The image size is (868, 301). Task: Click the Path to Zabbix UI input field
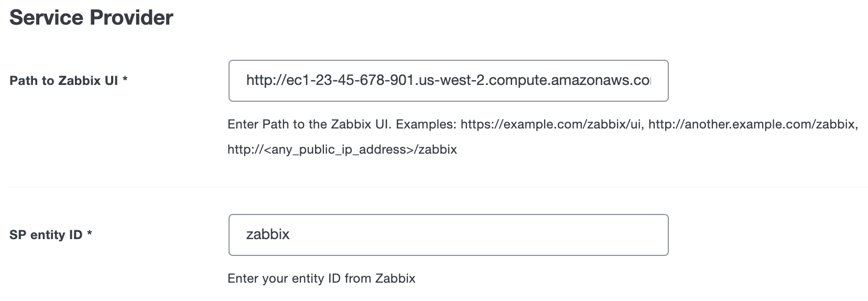pos(448,81)
